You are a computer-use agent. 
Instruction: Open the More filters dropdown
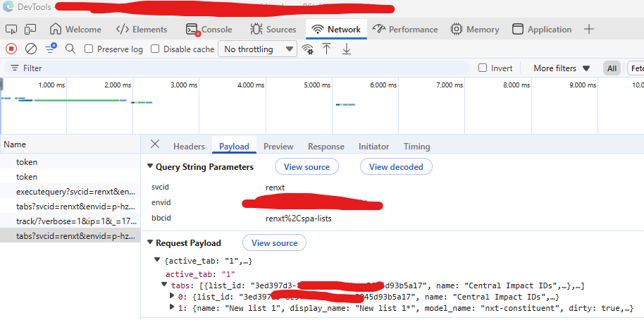(562, 68)
